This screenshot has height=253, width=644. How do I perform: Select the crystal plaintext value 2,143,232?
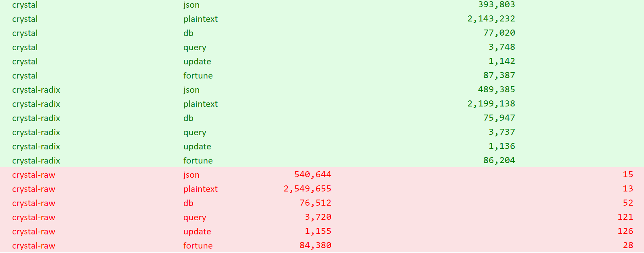point(491,19)
